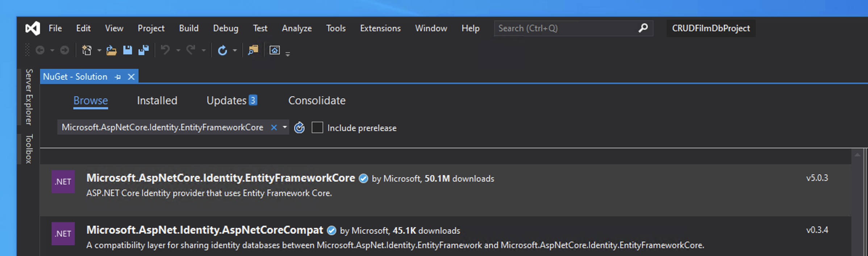Switch to the Browse tab
This screenshot has height=256, width=868.
click(91, 101)
